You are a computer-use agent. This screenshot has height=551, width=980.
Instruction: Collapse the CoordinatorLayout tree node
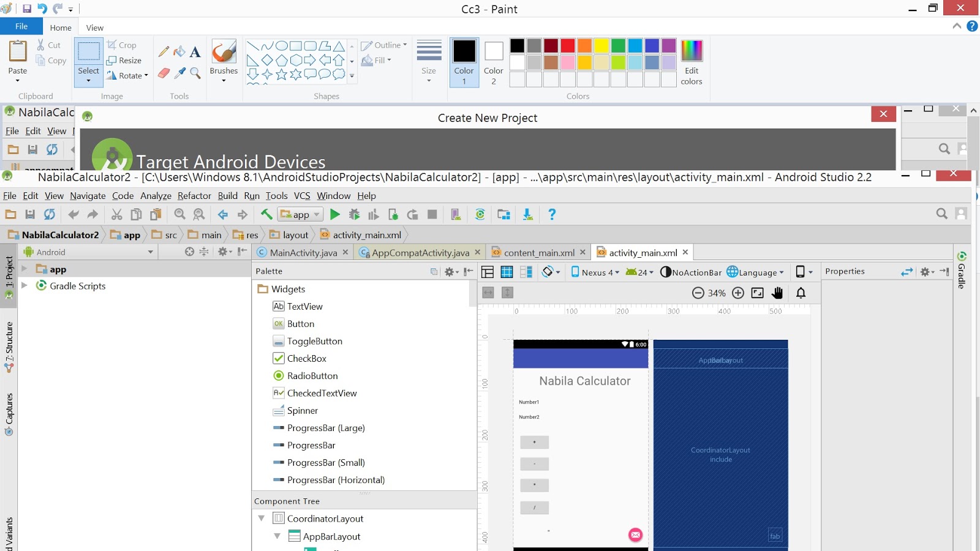pos(262,519)
